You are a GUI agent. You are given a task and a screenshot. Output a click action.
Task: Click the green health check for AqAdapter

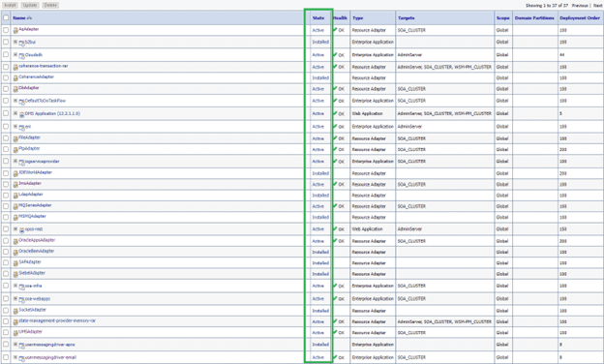point(335,29)
